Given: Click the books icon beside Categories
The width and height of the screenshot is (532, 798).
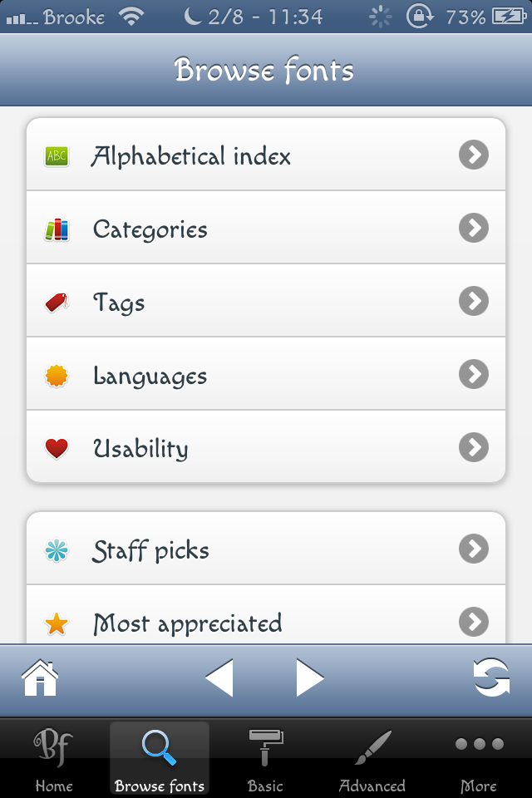Looking at the screenshot, I should point(57,229).
